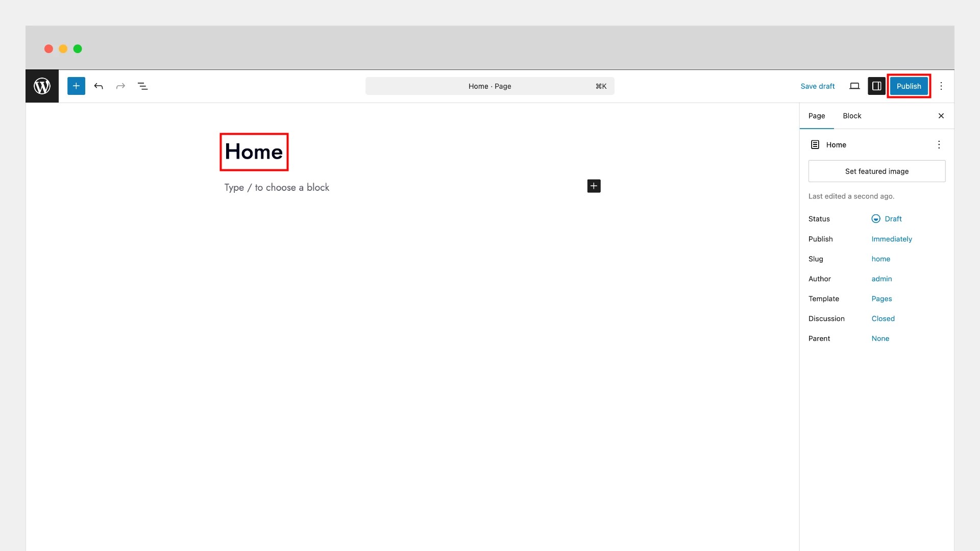Open the Immediately publish date picker
Image resolution: width=980 pixels, height=551 pixels.
(x=891, y=239)
